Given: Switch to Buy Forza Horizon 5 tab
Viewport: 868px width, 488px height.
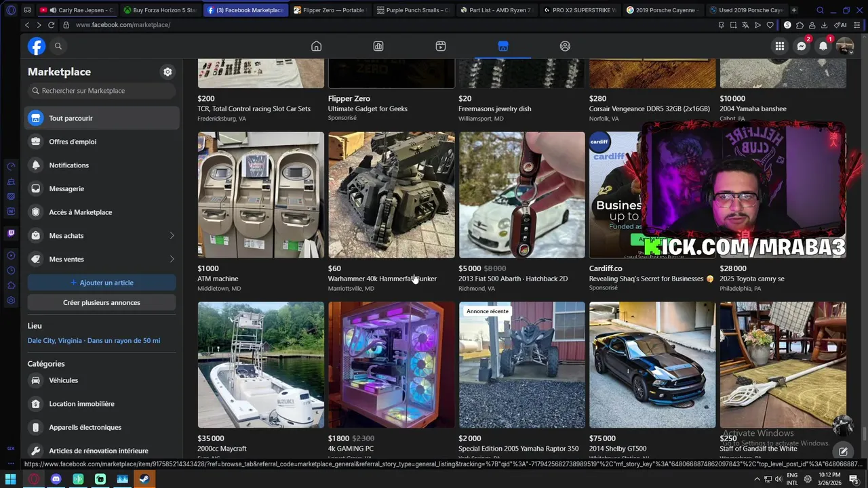Looking at the screenshot, I should point(160,10).
